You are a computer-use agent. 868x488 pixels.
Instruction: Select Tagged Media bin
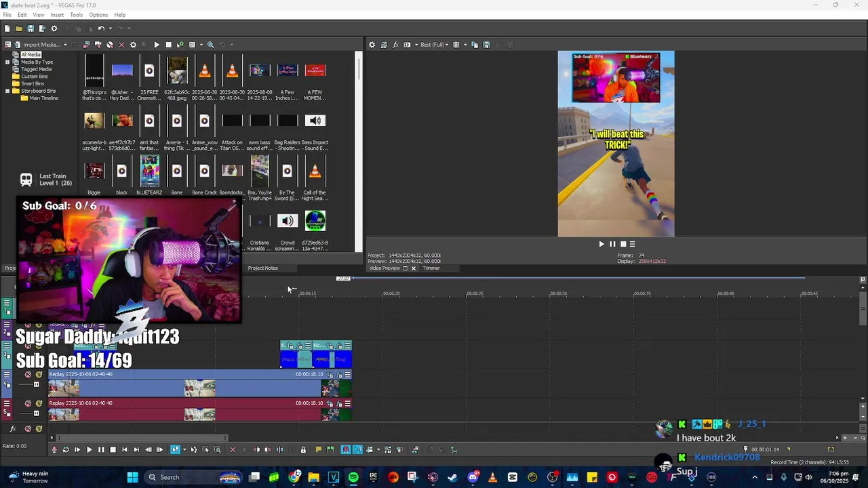[36, 69]
